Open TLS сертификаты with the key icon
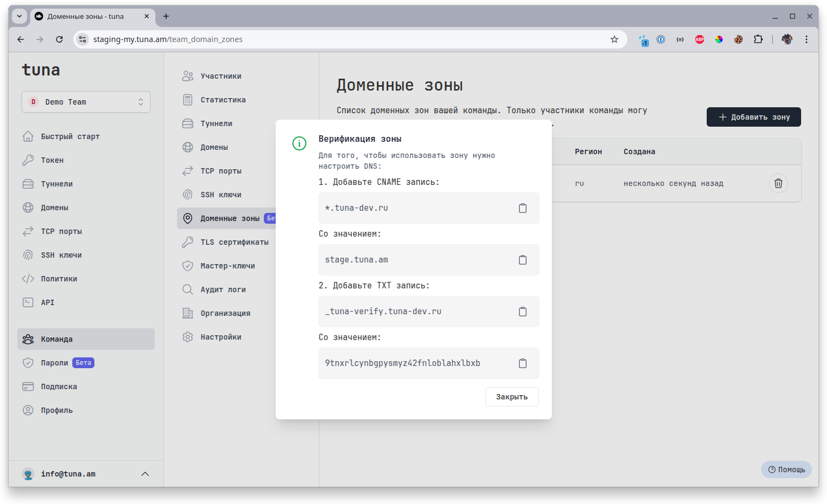The width and height of the screenshot is (827, 504). [x=234, y=241]
